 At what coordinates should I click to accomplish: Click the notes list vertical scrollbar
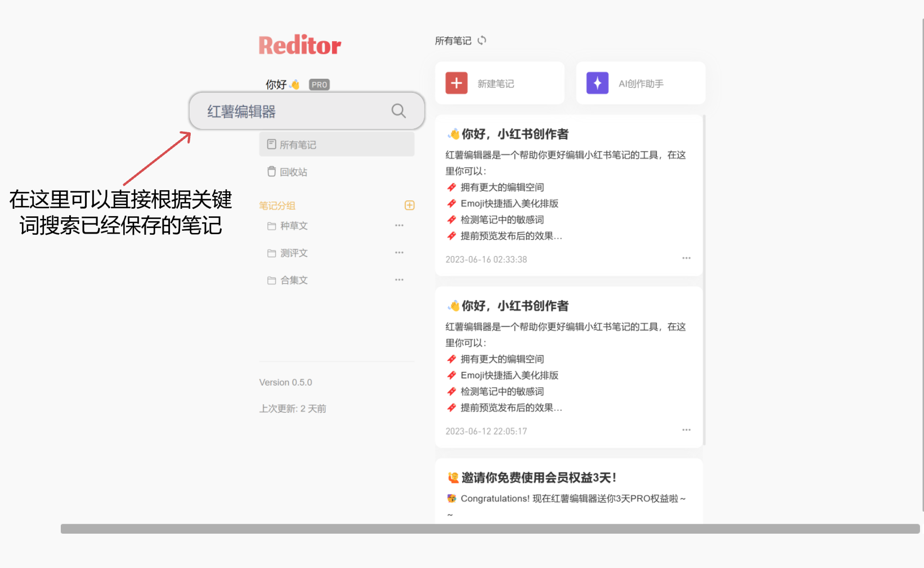click(705, 280)
